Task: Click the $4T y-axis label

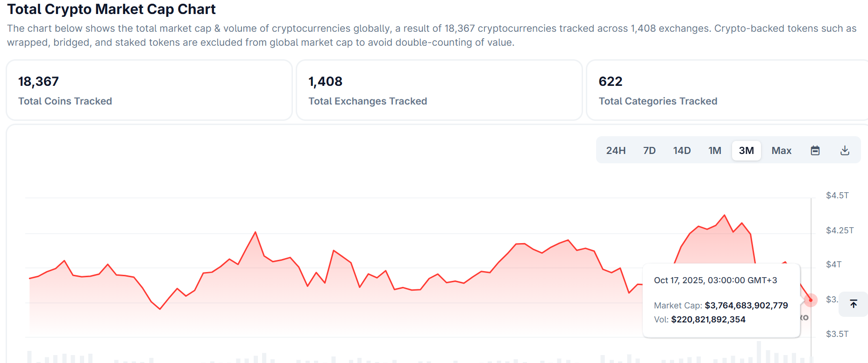Action: tap(833, 265)
